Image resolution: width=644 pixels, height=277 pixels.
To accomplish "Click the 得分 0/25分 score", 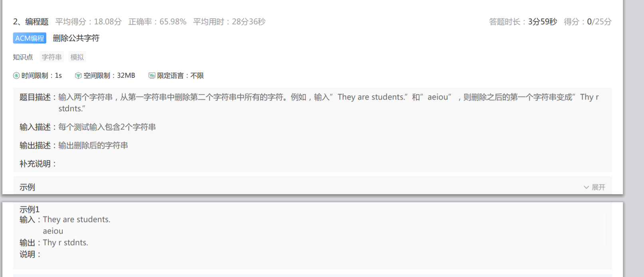I will 588,22.
